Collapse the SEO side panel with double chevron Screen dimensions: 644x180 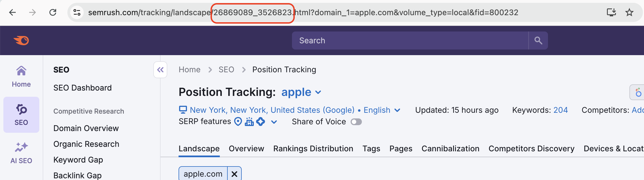(x=160, y=70)
